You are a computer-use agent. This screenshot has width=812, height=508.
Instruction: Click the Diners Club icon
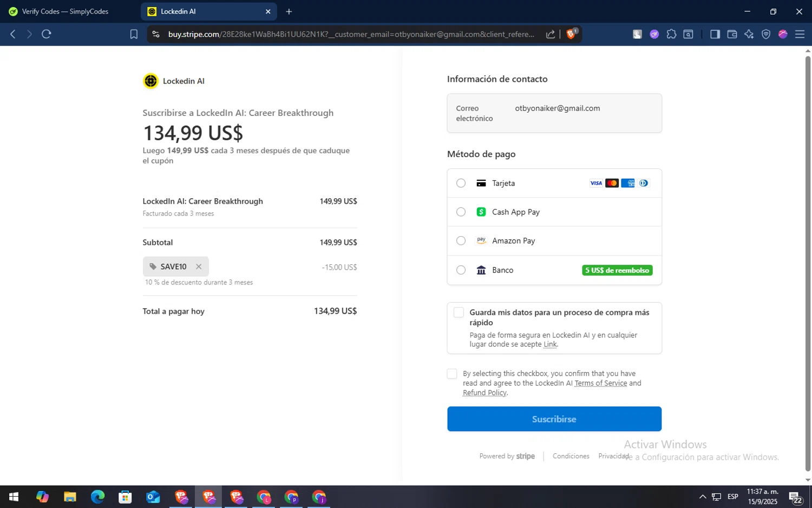[643, 183]
